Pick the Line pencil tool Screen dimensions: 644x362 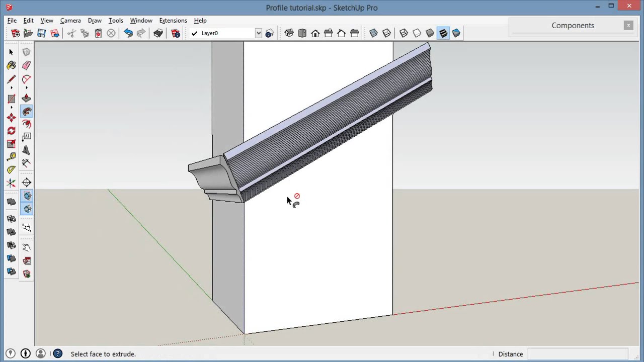11,79
